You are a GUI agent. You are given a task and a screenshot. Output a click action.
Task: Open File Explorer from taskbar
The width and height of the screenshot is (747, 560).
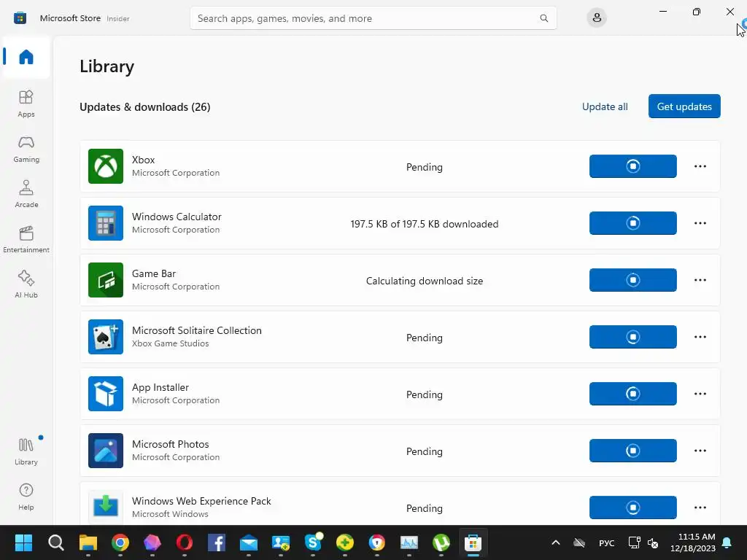88,542
